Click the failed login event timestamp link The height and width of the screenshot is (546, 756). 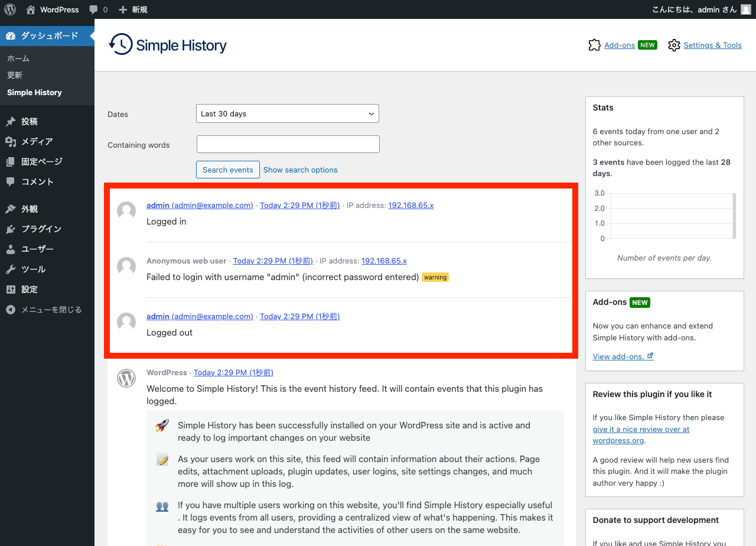point(273,261)
